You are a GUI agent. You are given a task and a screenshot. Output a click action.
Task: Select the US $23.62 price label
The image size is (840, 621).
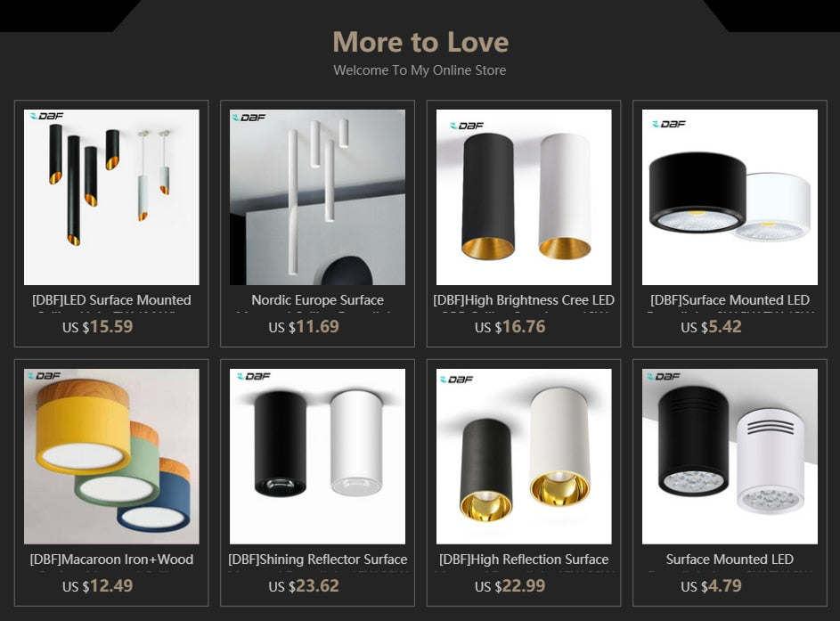(304, 585)
